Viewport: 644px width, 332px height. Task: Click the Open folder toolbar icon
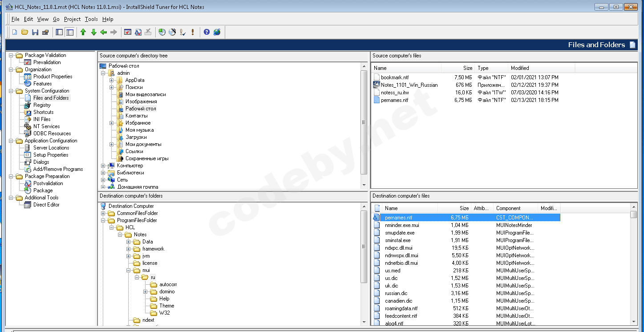click(24, 32)
